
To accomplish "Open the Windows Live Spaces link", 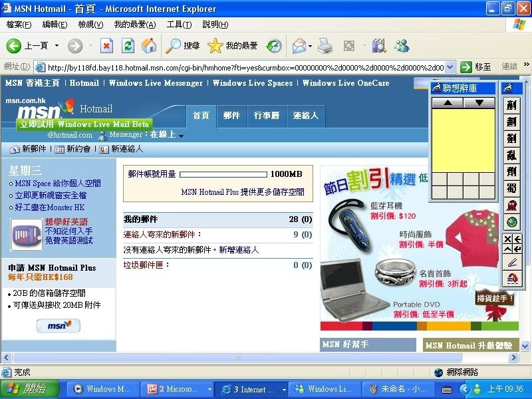I will [x=253, y=83].
